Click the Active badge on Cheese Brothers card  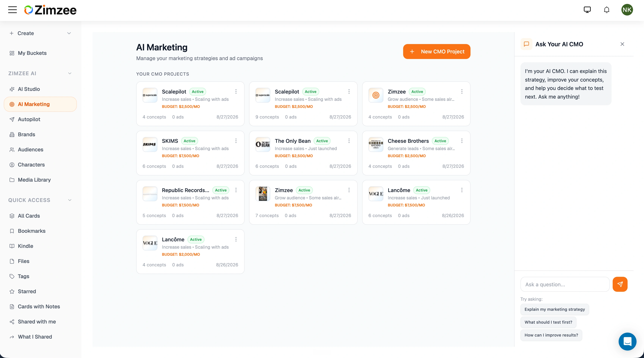440,141
